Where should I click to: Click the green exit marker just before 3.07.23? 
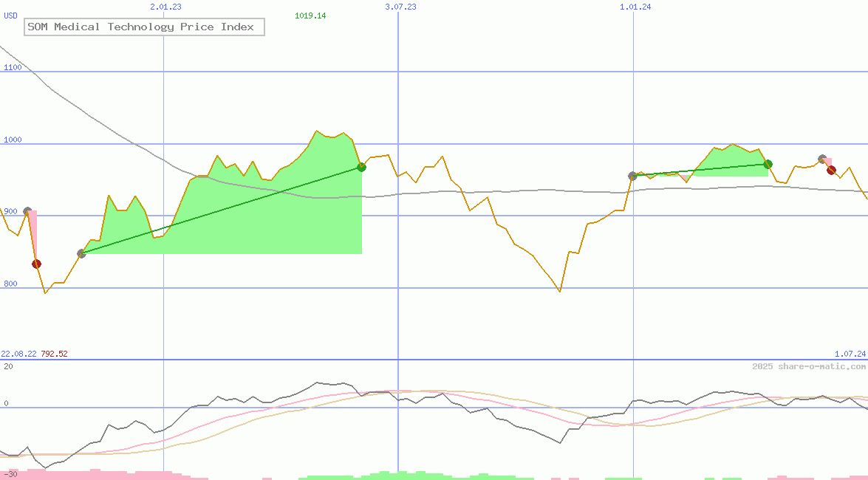click(x=361, y=167)
